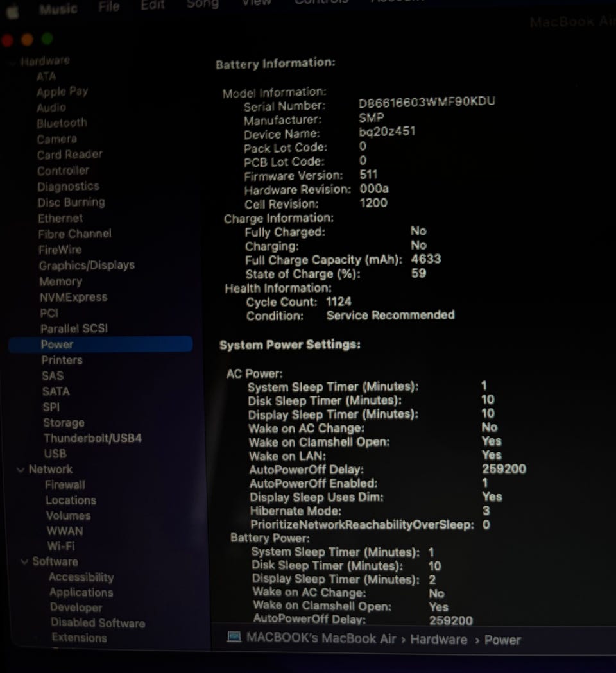This screenshot has height=673, width=616.
Task: Select Accessibility under Software
Action: 81,577
